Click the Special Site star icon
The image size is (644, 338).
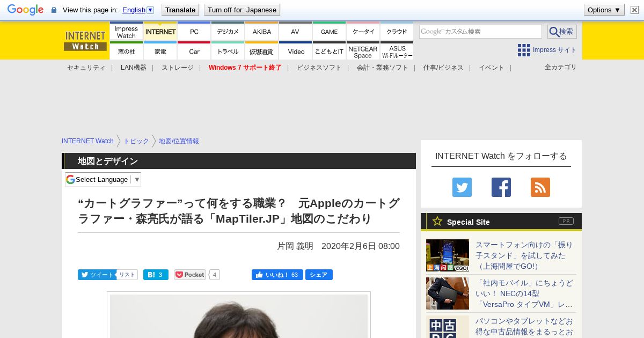pos(437,221)
